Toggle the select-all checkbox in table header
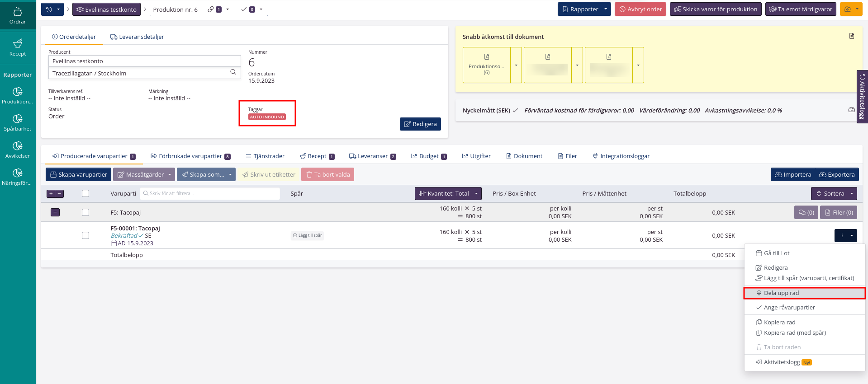This screenshot has width=868, height=384. click(x=85, y=193)
